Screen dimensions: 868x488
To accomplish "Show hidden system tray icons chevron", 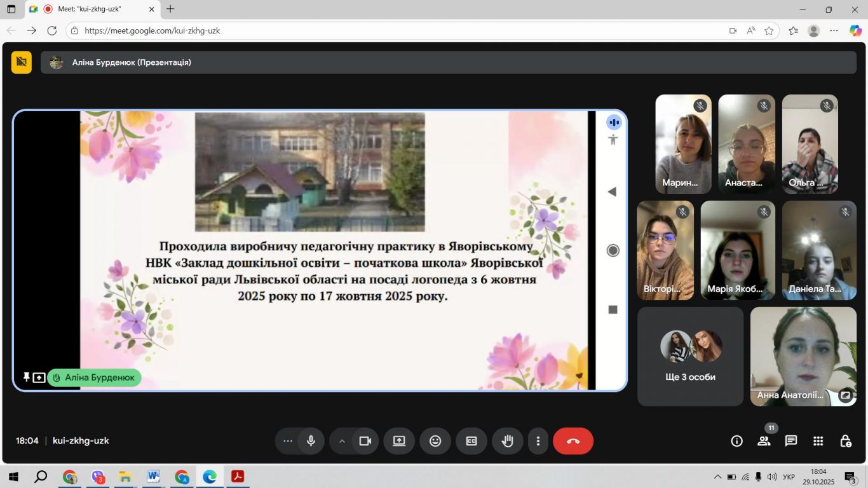I will click(718, 477).
